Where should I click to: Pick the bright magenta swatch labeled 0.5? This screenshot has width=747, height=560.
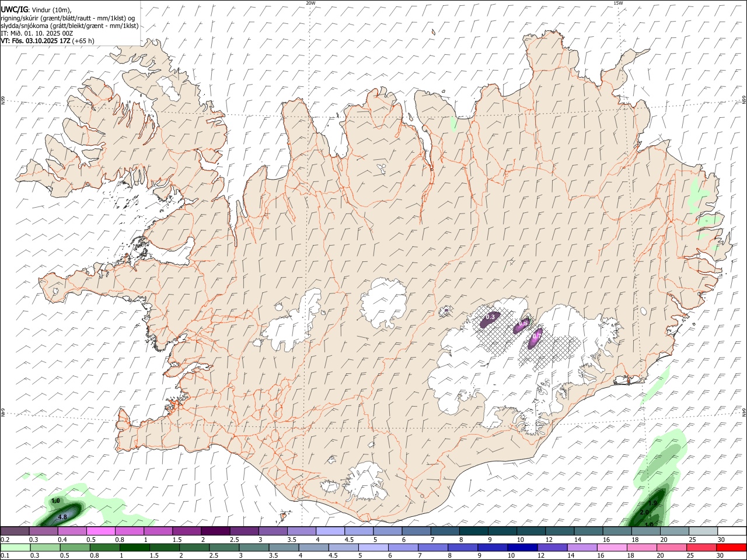pos(100,531)
